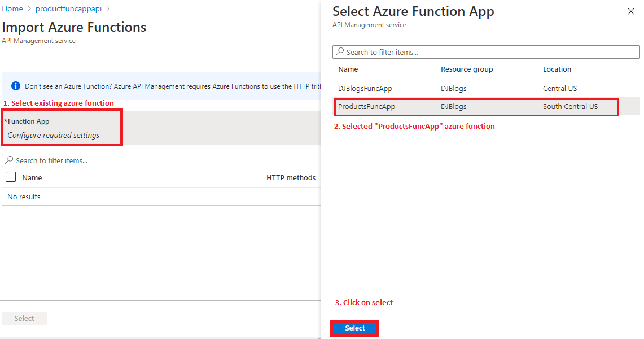Click the disabled Select button on Import pane
This screenshot has height=339, width=644.
click(24, 319)
